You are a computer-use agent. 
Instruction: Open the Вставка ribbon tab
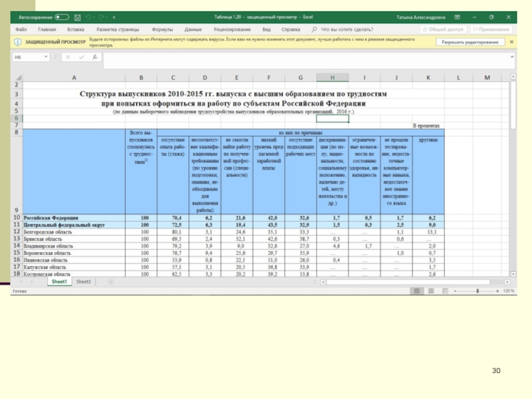[x=75, y=29]
